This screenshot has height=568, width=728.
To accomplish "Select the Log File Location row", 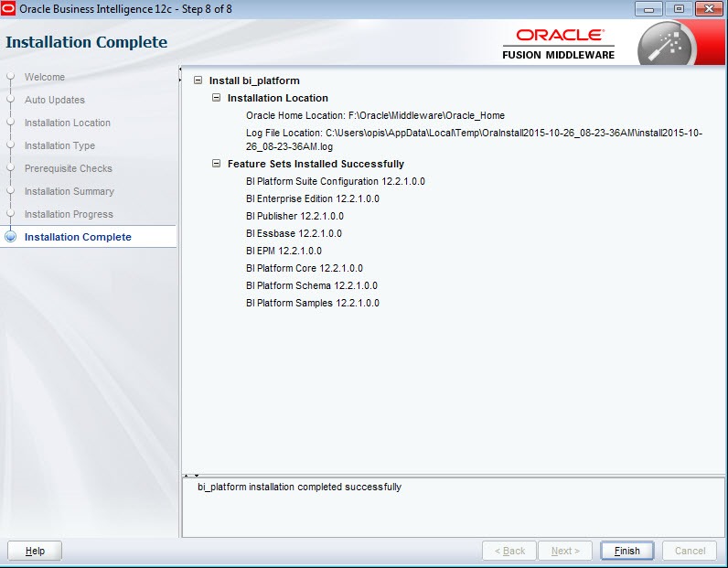I will coord(474,139).
